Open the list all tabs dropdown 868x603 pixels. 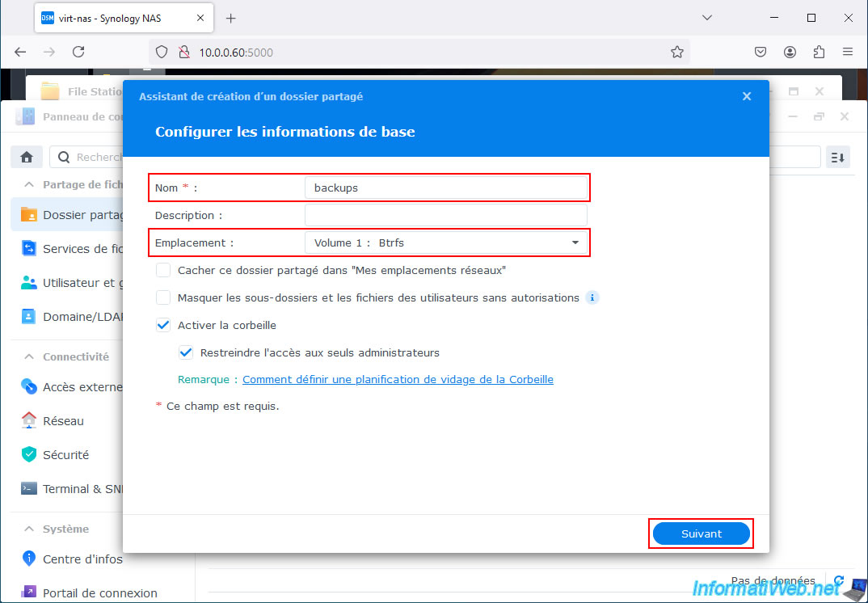[707, 19]
